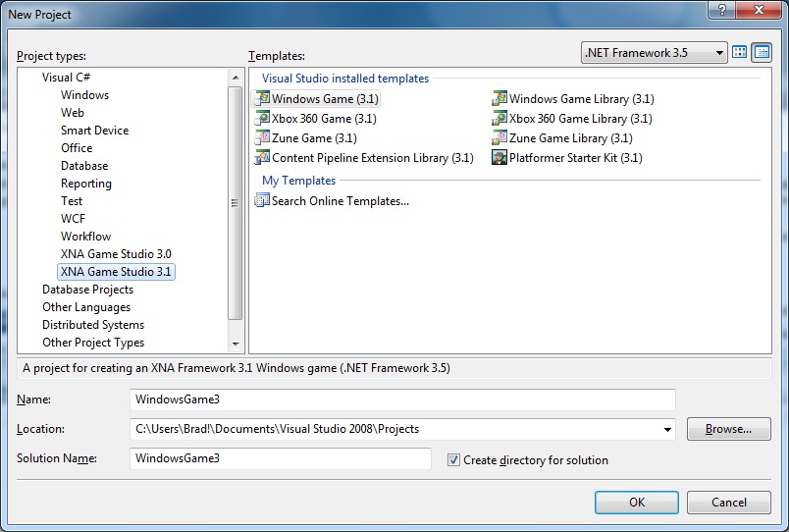Select the Workflow project type
This screenshot has width=789, height=532.
[x=85, y=236]
